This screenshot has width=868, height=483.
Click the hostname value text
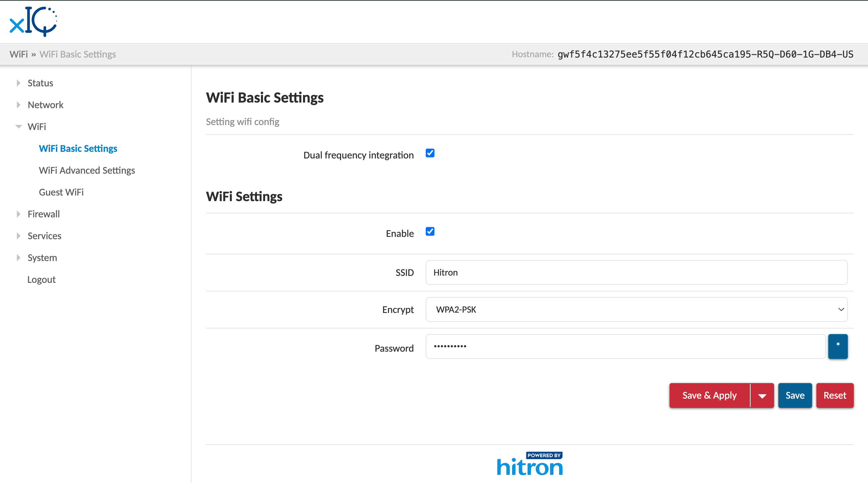[x=705, y=54]
